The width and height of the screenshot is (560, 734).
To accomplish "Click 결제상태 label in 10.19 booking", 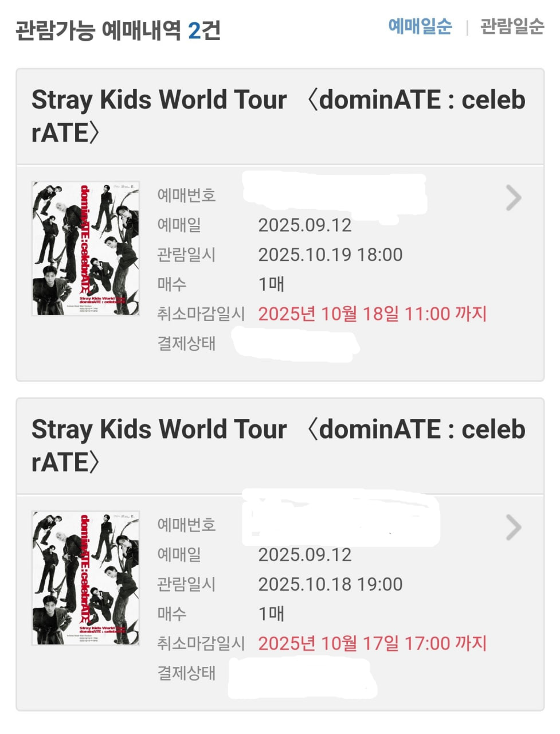I will (x=186, y=343).
